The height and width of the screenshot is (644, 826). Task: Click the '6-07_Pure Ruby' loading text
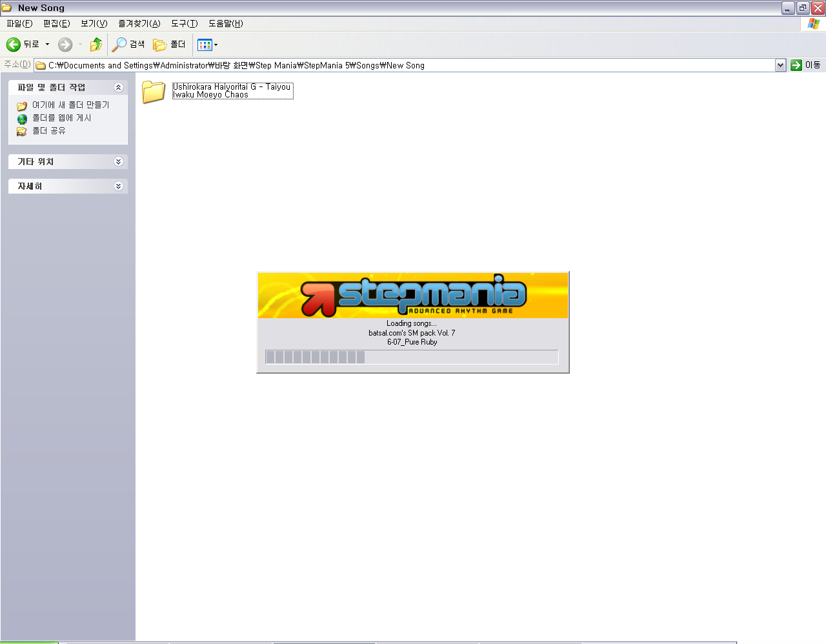point(412,342)
